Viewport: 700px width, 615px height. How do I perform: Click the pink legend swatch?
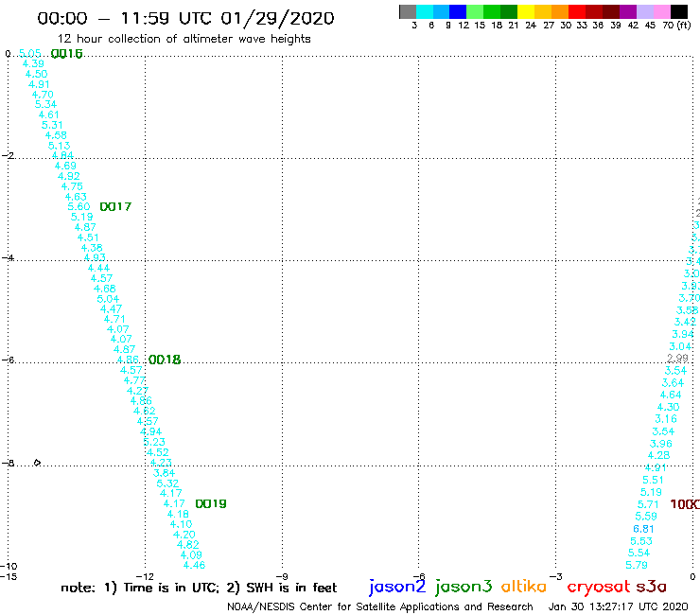662,11
